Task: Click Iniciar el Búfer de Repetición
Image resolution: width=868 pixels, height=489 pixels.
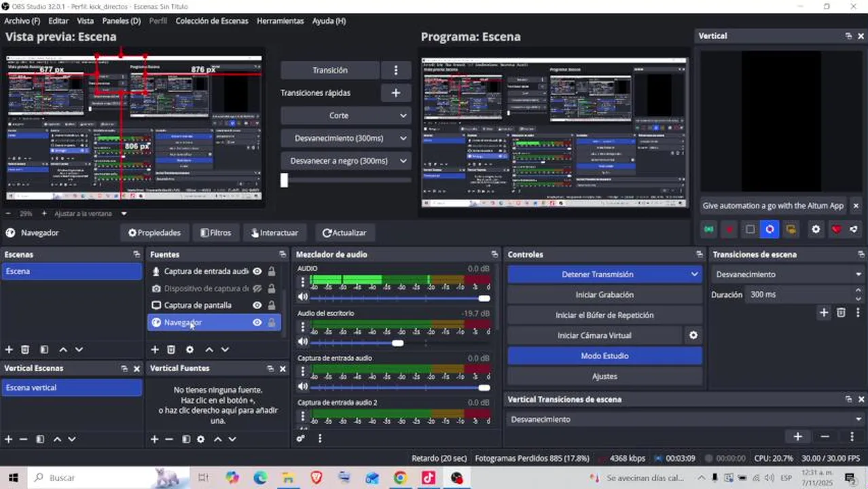Action: click(604, 315)
